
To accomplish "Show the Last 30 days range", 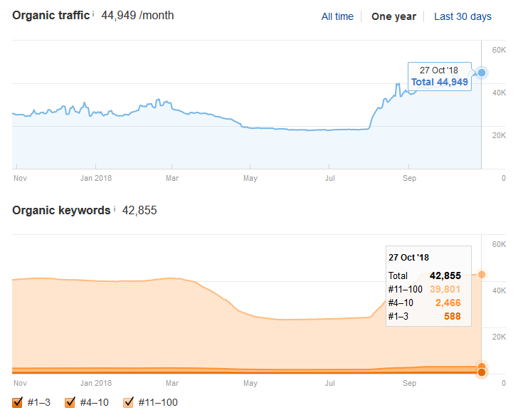I will coord(462,16).
